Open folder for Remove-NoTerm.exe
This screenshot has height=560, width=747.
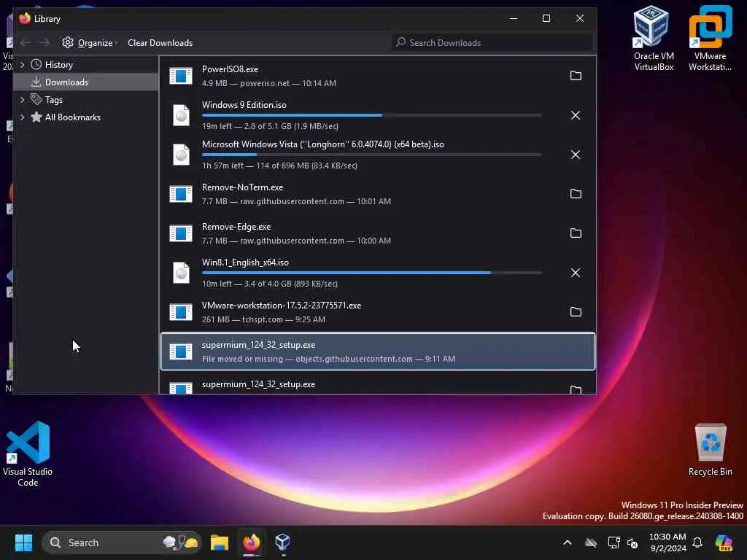(x=576, y=194)
